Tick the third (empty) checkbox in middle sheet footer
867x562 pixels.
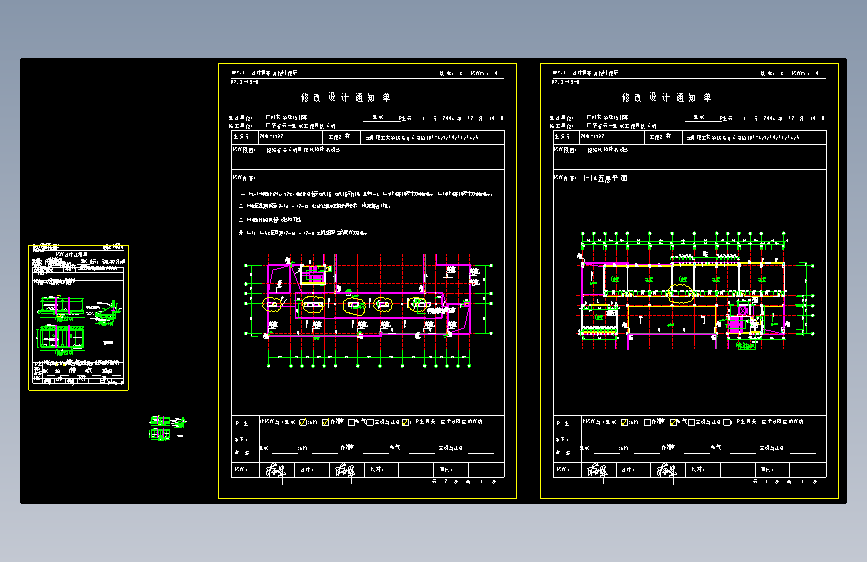pyautogui.click(x=351, y=422)
